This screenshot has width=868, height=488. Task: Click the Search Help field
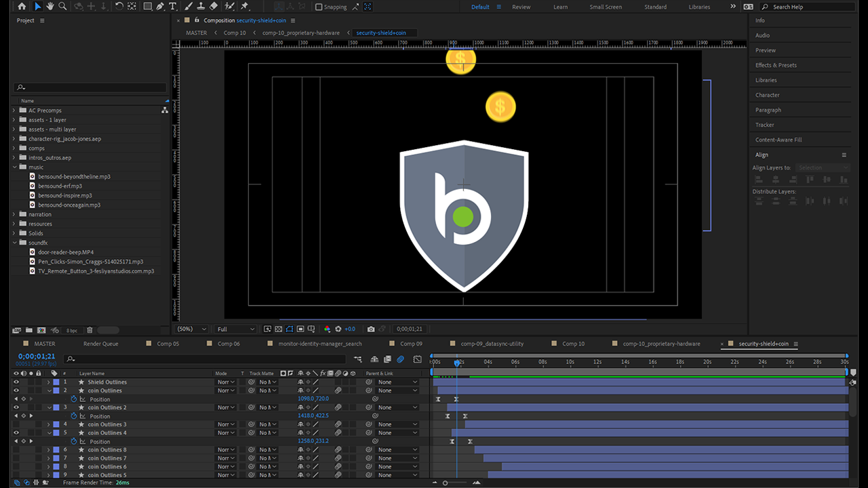(807, 7)
